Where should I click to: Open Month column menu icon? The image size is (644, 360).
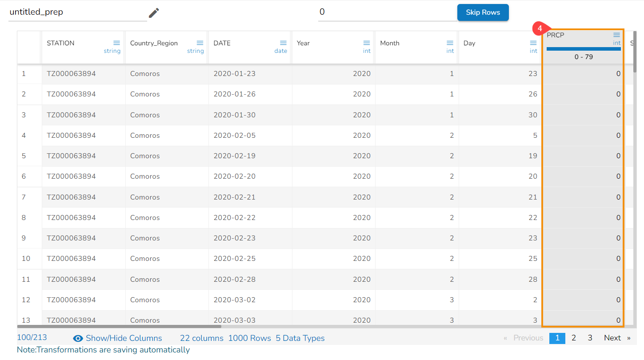tap(450, 43)
